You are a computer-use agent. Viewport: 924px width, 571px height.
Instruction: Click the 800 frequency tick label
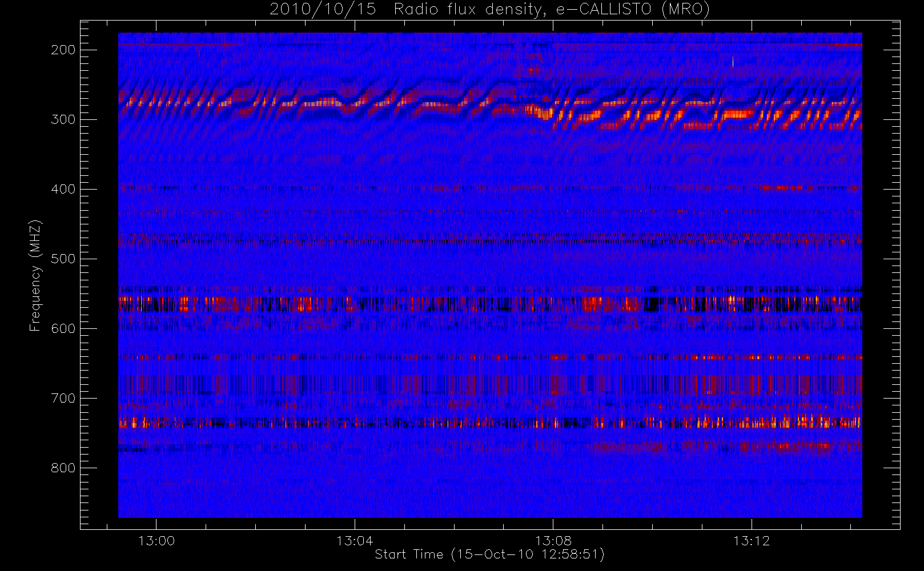pos(63,468)
